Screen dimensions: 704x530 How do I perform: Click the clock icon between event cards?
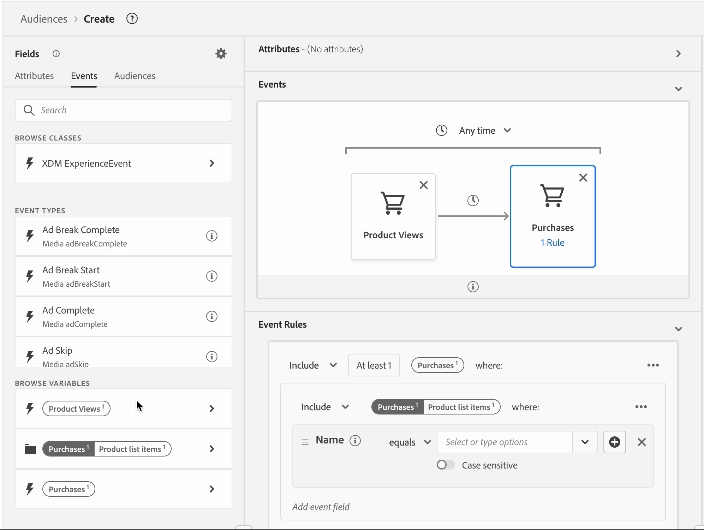473,200
